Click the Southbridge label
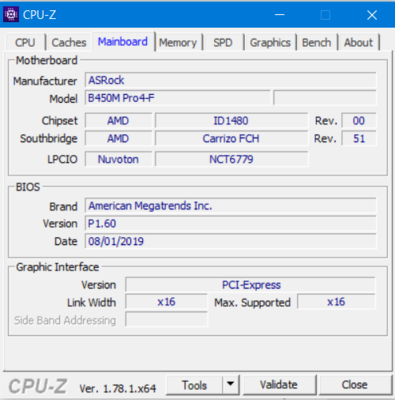 (x=49, y=139)
